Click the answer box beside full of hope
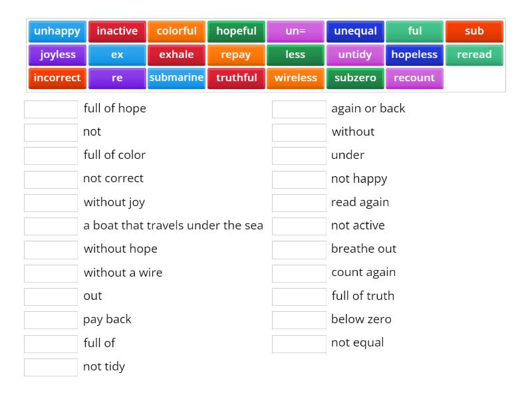Screen dimensions: 532x399 [51, 109]
